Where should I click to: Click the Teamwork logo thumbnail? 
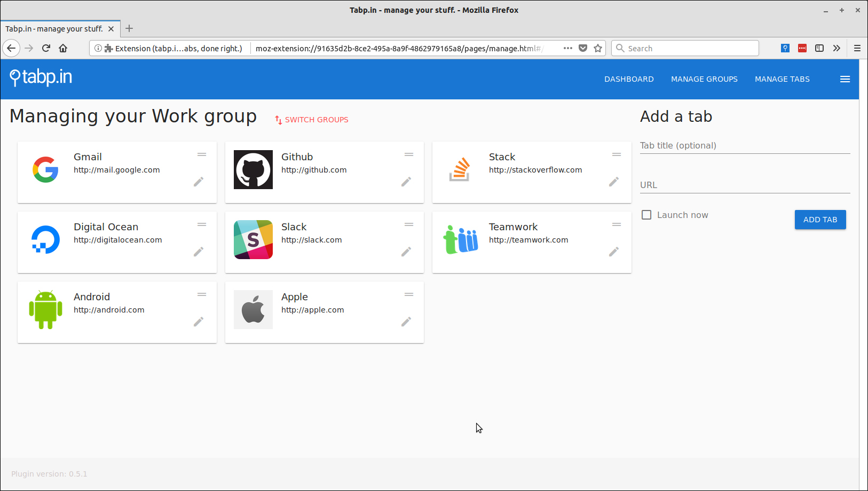461,239
